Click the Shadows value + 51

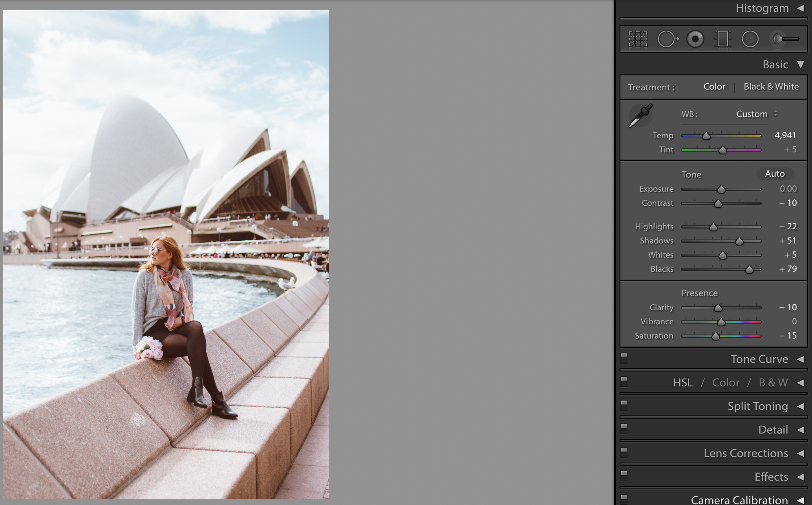click(x=788, y=241)
